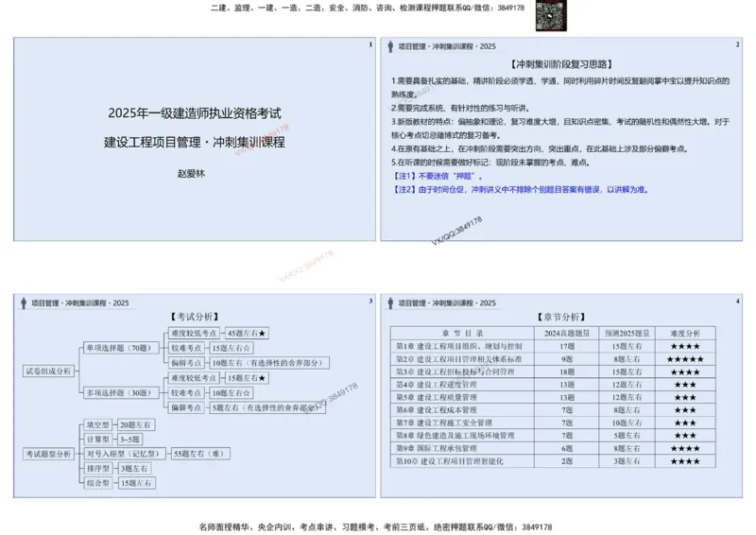Image resolution: width=756 pixels, height=535 pixels.
Task: Click 第10章 建设工程项目管理智能化
Action: (450, 461)
